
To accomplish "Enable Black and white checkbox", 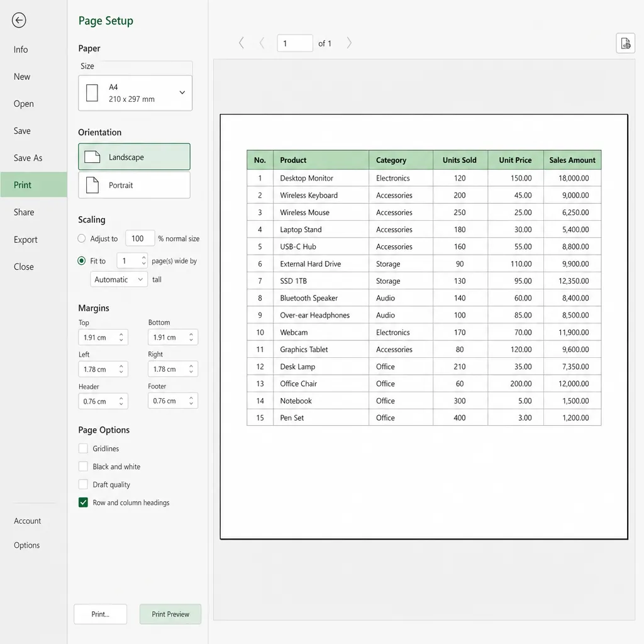I will coord(83,467).
